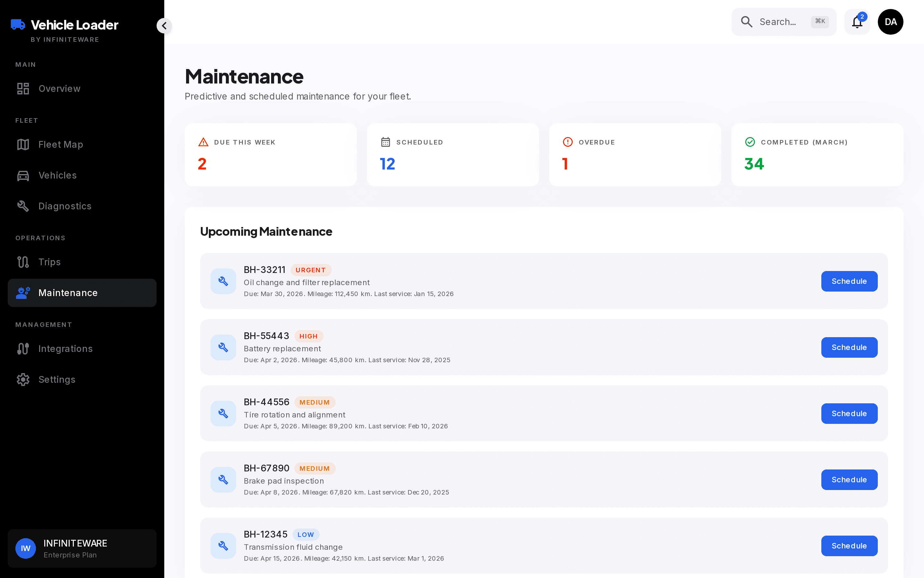Image resolution: width=924 pixels, height=578 pixels.
Task: Click the search magnifier icon
Action: 747,22
